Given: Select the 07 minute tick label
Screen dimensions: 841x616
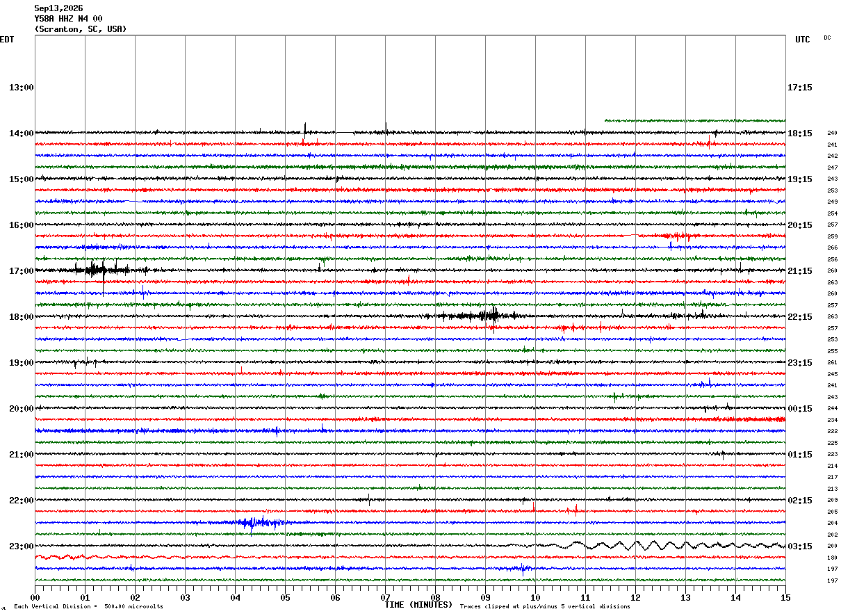Looking at the screenshot, I should [385, 597].
